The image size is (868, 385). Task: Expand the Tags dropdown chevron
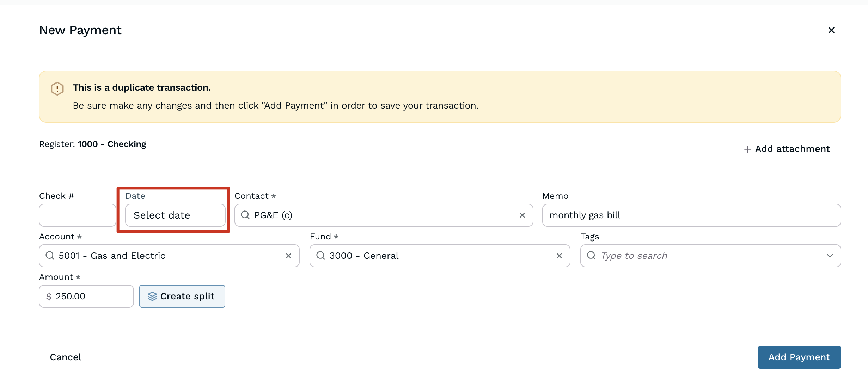830,256
